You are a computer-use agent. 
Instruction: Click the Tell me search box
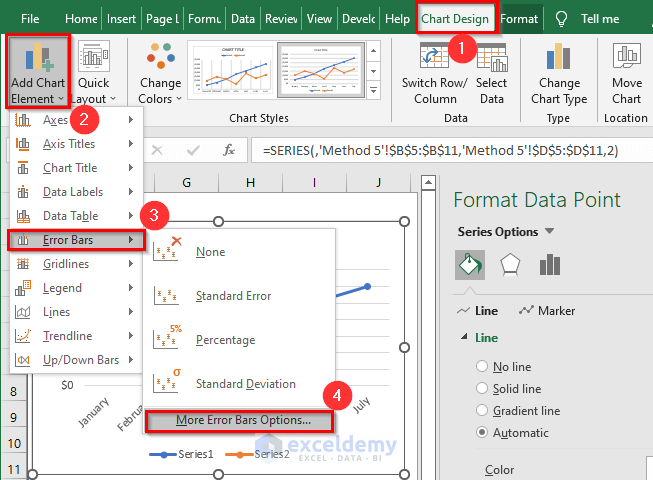click(x=600, y=19)
